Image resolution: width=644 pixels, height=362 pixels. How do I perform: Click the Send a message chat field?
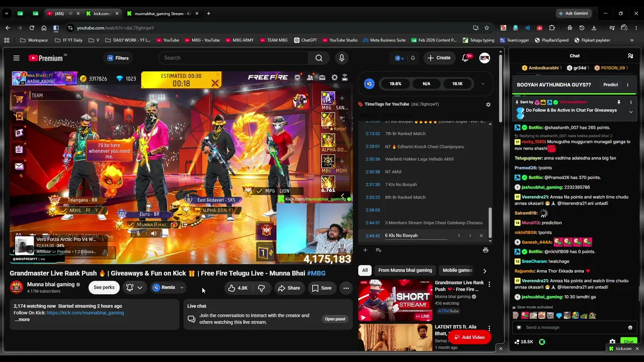569,327
